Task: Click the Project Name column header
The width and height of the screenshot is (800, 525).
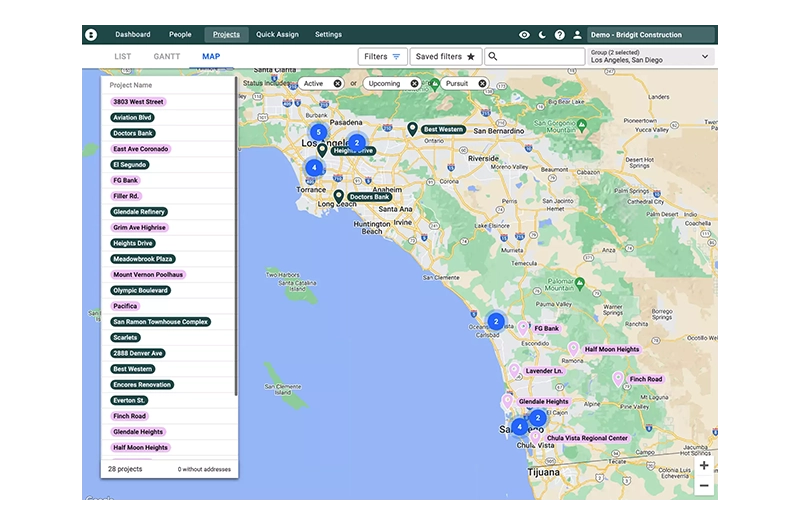Action: click(x=131, y=85)
